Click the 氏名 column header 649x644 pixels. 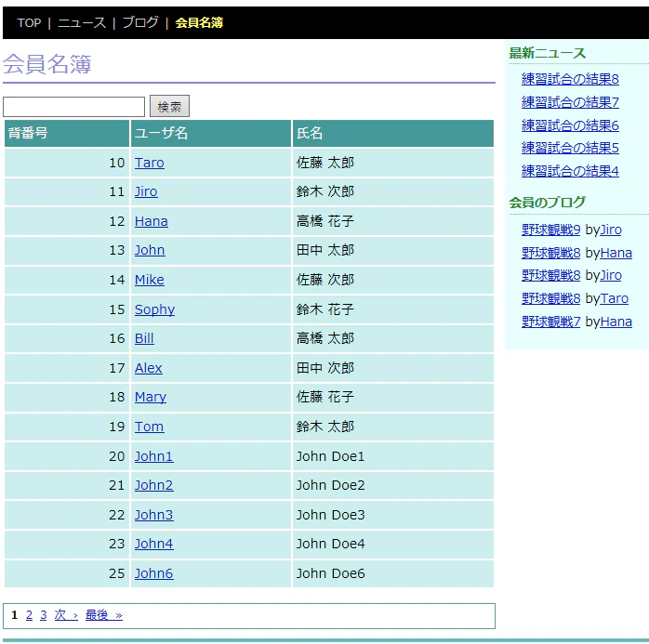coord(393,133)
